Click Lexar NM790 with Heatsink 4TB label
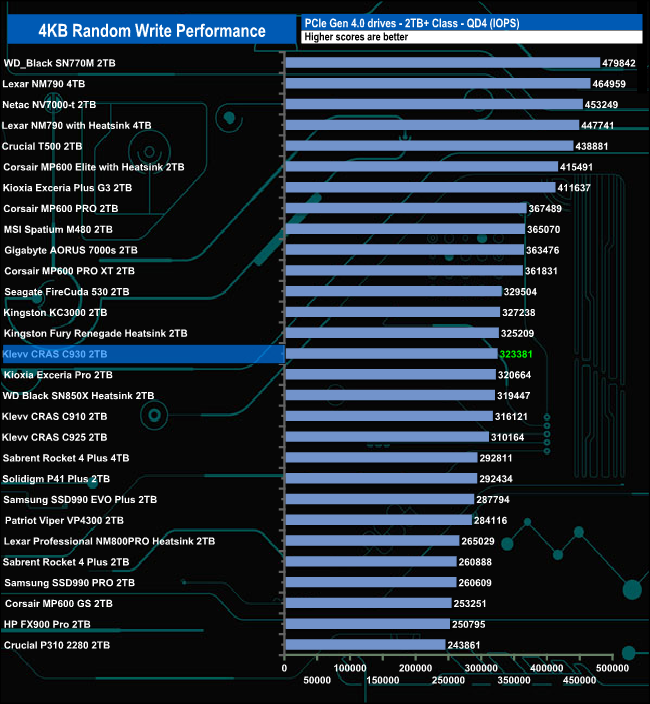The width and height of the screenshot is (650, 704). (x=76, y=126)
